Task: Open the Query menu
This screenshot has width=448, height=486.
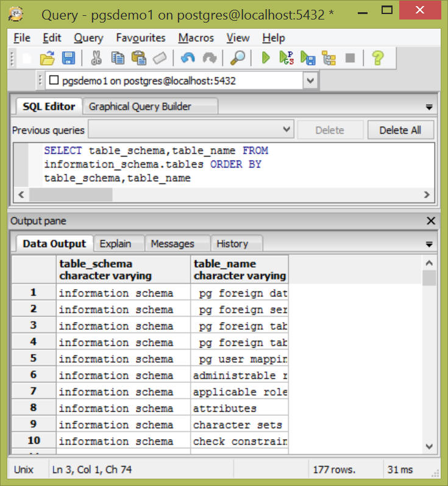Action: tap(88, 38)
